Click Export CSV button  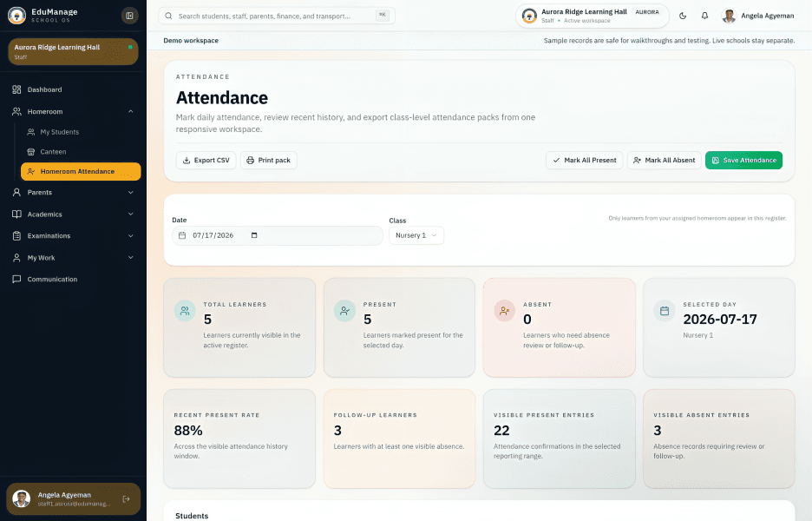coord(206,160)
